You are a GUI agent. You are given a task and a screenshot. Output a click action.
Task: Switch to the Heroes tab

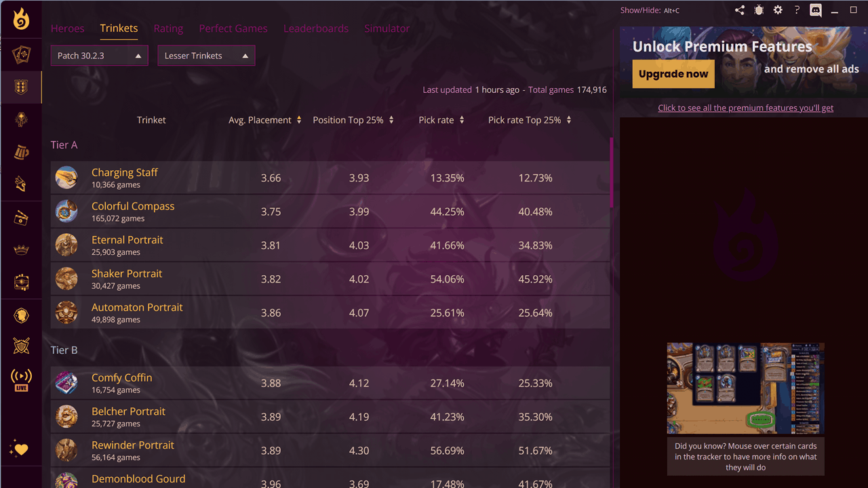(x=68, y=28)
